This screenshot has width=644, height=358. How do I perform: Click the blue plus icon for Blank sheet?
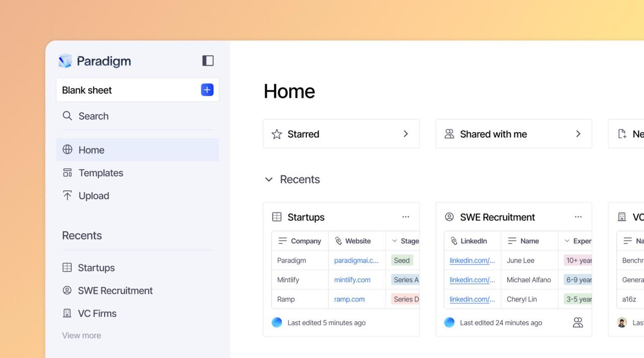tap(207, 90)
